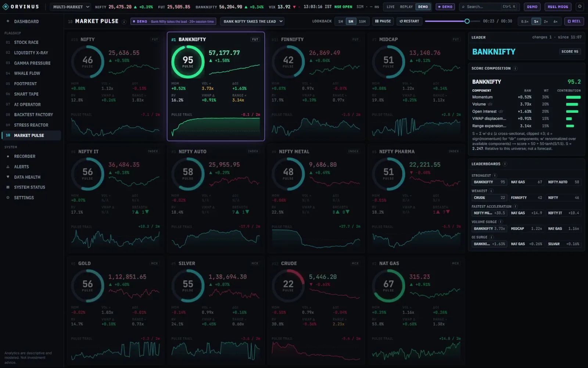Select the CRUDE market card

click(316, 310)
